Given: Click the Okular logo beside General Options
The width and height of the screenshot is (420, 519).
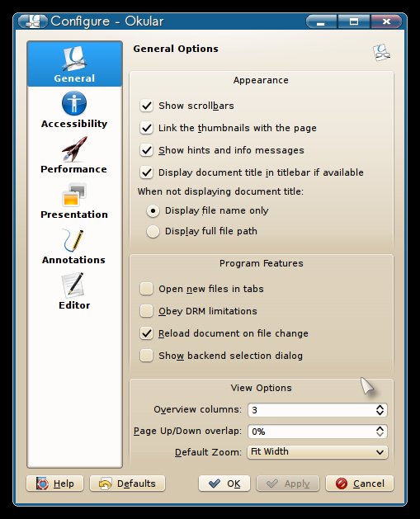Looking at the screenshot, I should [x=381, y=52].
